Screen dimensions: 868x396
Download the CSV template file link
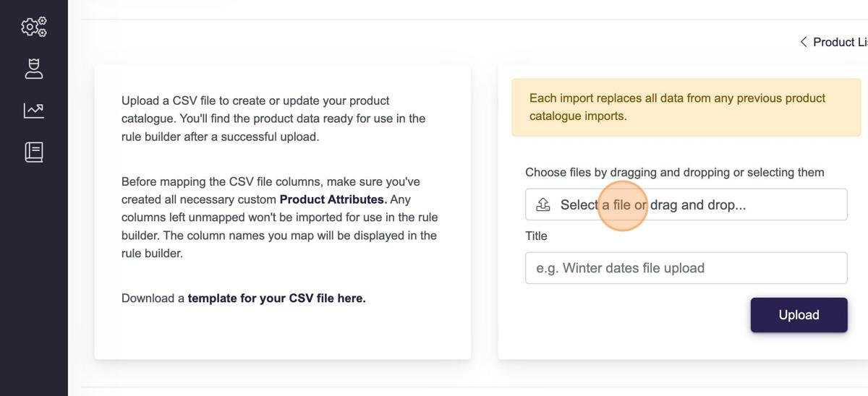click(276, 298)
